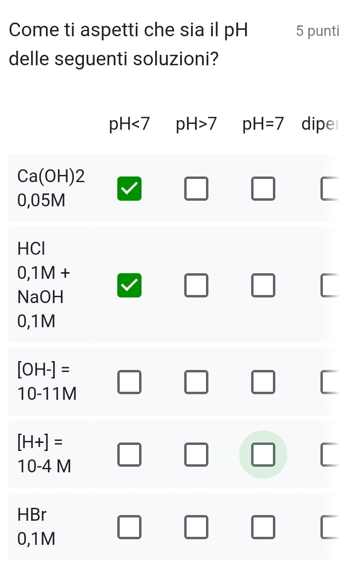Check pH<7 for HBr 0,1M
The height and width of the screenshot is (588, 364).
[x=129, y=527]
